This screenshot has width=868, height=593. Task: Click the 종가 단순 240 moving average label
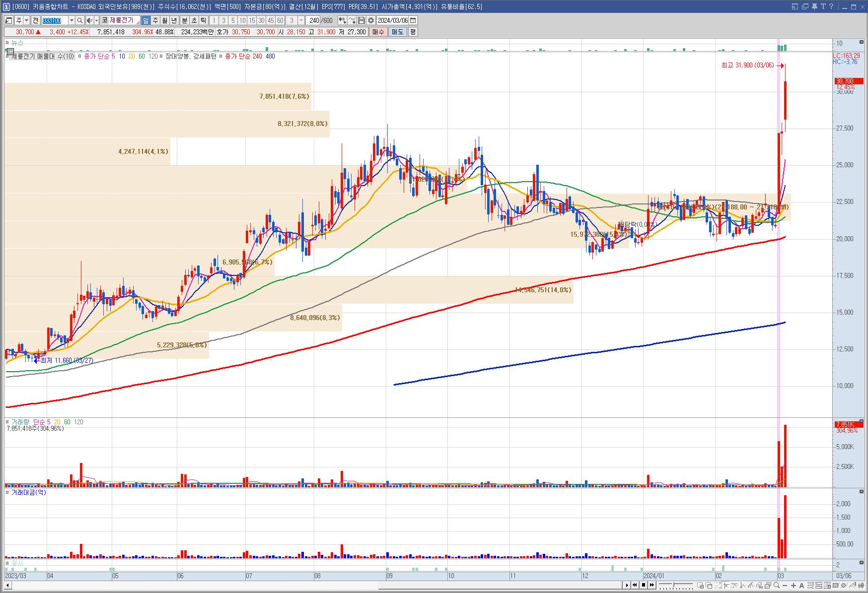click(x=243, y=56)
